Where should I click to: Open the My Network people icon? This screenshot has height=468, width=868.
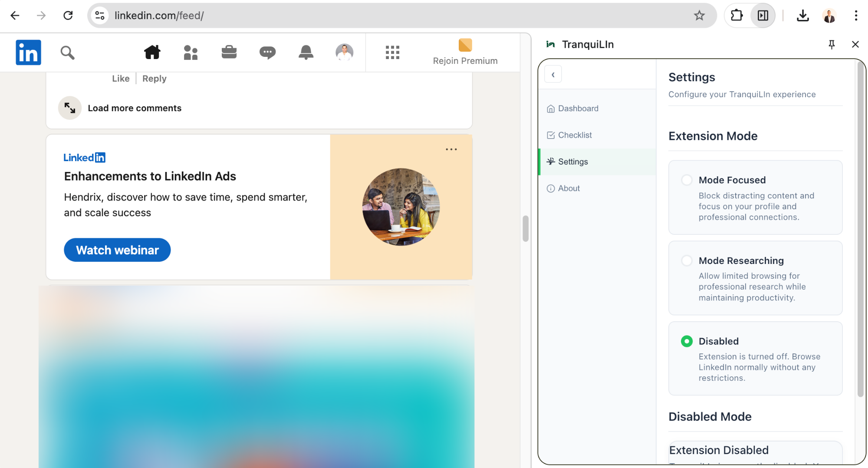pyautogui.click(x=191, y=53)
